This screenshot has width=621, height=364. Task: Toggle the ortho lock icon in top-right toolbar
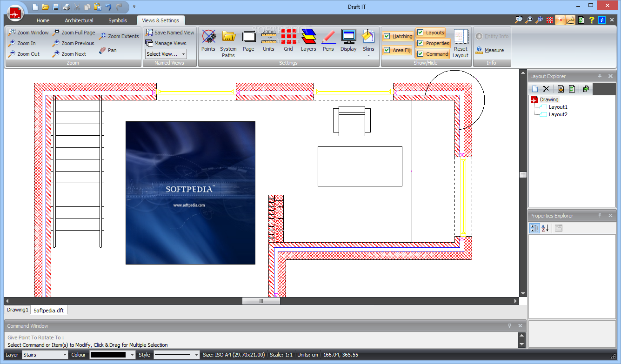coord(570,20)
